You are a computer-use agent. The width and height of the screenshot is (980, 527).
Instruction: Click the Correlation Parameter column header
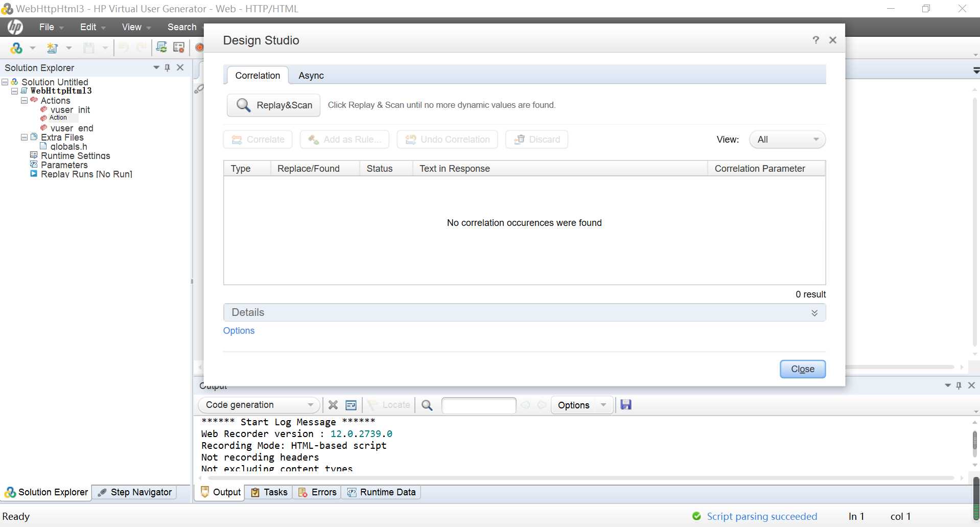(x=766, y=169)
